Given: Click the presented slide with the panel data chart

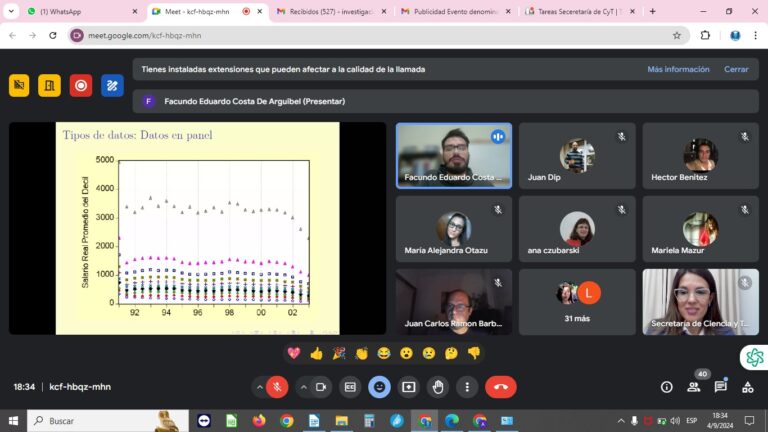Looking at the screenshot, I should (x=197, y=228).
